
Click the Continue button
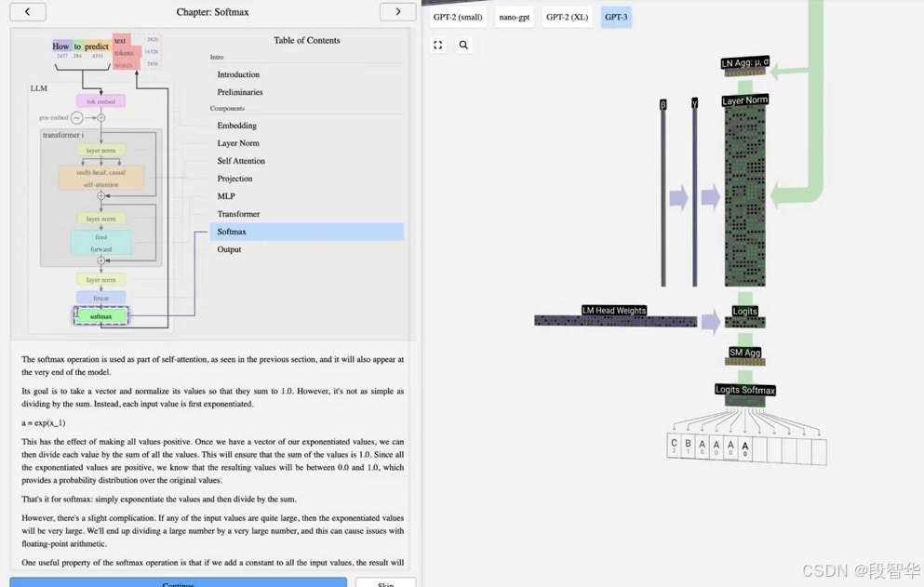click(178, 582)
